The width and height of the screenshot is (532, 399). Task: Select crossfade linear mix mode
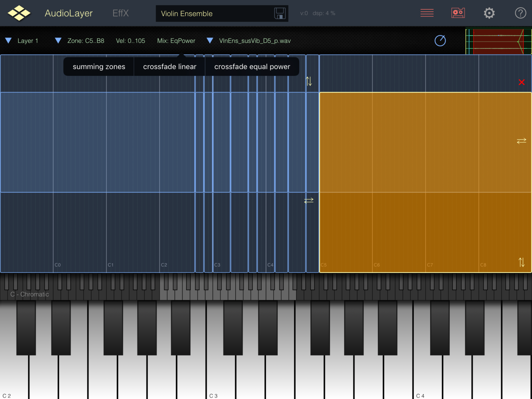click(x=170, y=67)
